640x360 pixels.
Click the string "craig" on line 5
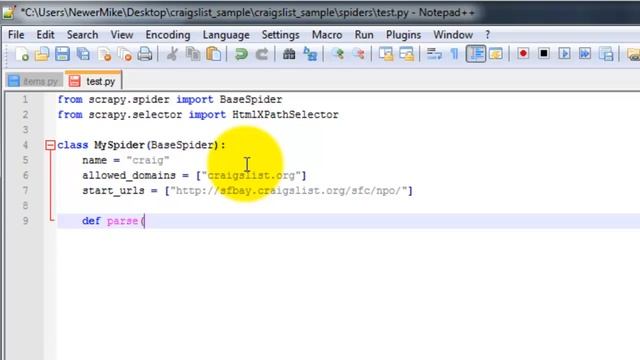[x=148, y=160]
